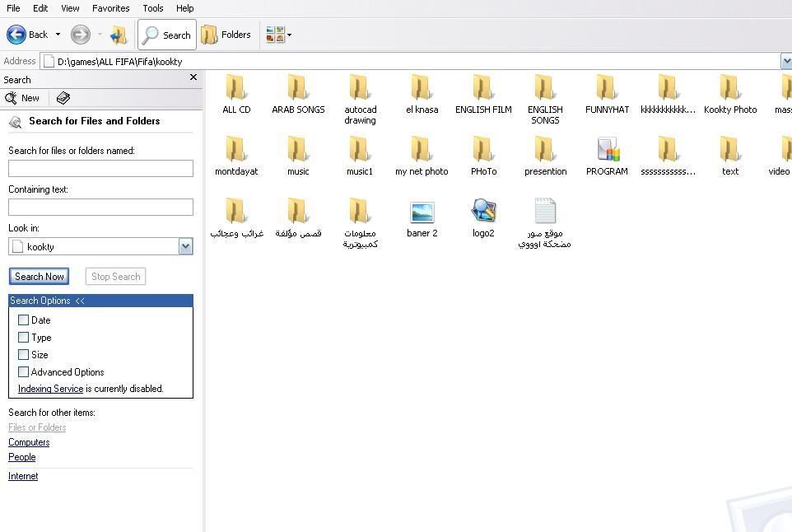Collapse the Search Options section
Screen dimensions: 792x532
[x=100, y=301]
